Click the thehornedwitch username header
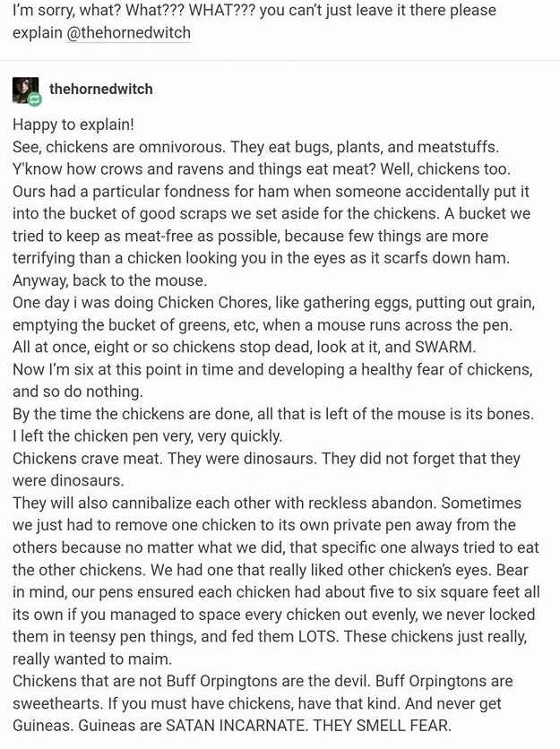 coord(101,89)
